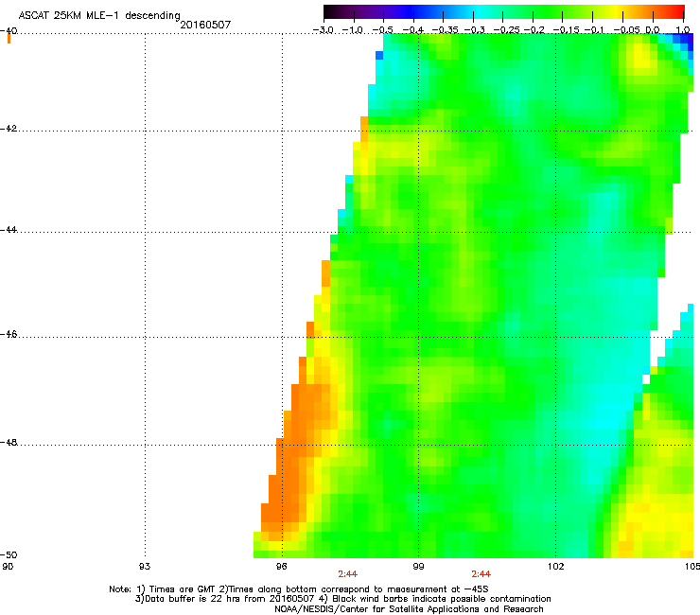Click the color bar label '-0.25'
The image size is (700, 615).
pos(507,30)
